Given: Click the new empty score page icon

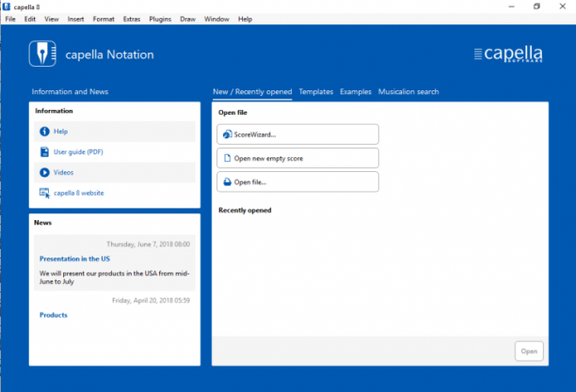Looking at the screenshot, I should tap(228, 158).
